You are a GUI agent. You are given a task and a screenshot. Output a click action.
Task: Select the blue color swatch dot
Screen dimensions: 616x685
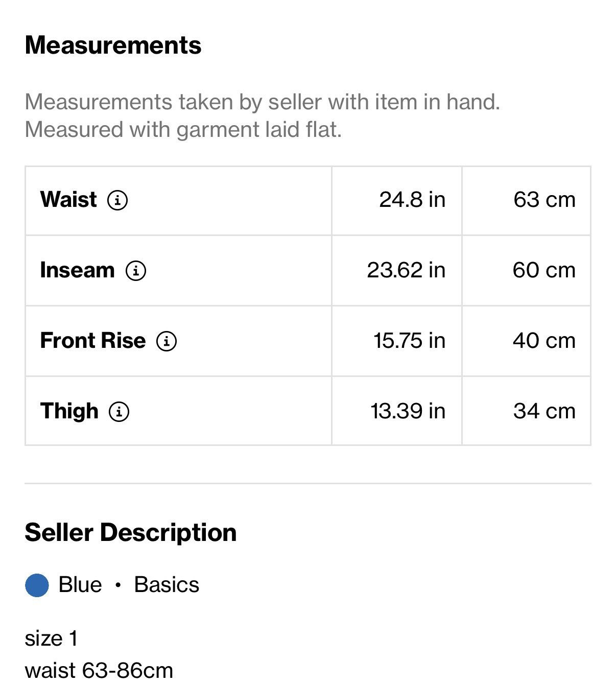click(x=37, y=585)
